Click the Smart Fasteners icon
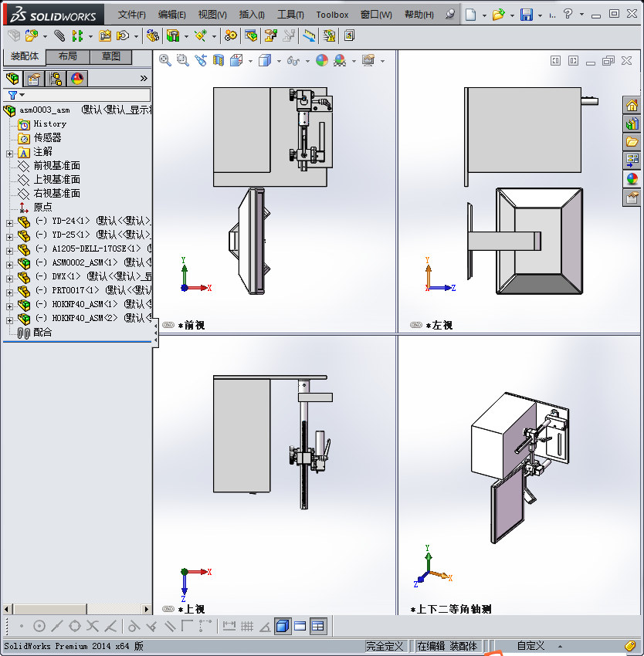 105,36
